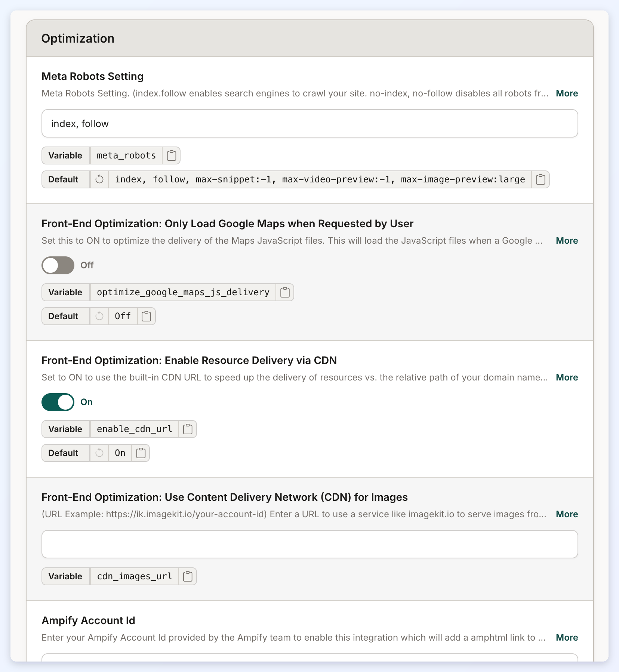Viewport: 619px width, 672px height.
Task: Expand the CDN Resource Delivery description
Action: tap(567, 377)
